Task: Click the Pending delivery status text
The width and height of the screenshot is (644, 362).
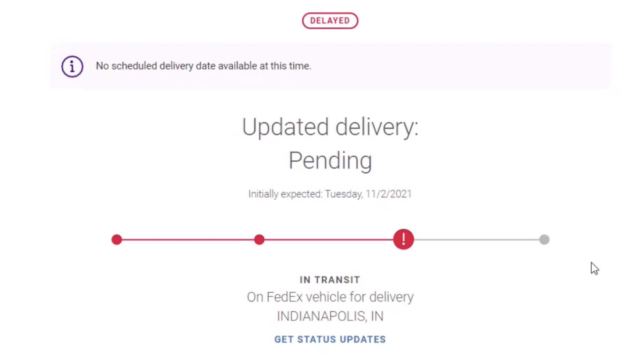Action: pos(330,161)
